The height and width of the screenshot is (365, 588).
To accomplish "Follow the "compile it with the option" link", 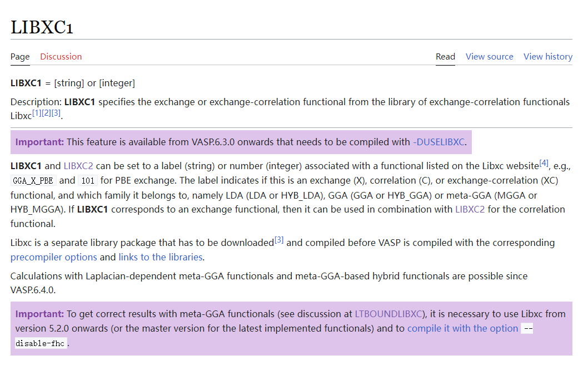I will [462, 328].
